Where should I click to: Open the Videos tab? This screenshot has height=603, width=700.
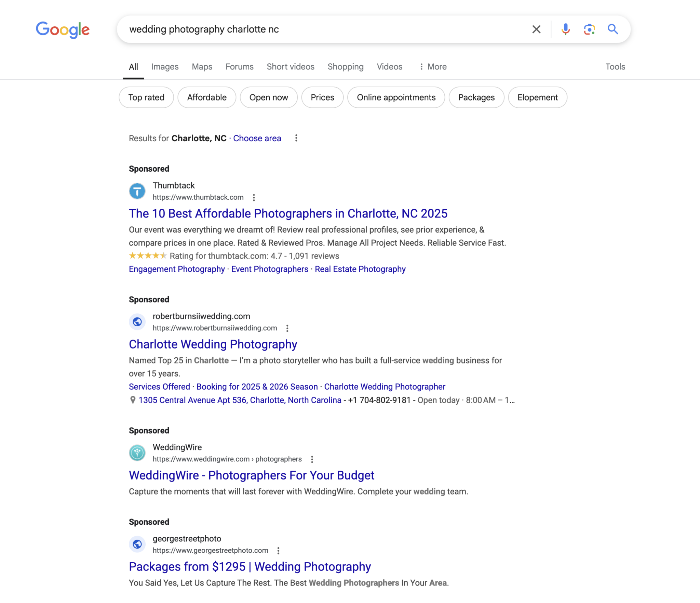389,67
